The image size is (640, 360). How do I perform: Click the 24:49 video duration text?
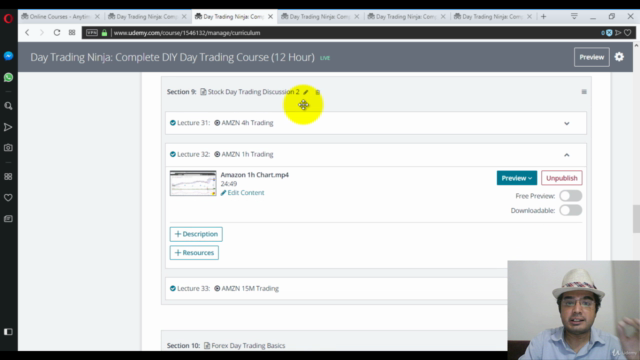(229, 184)
